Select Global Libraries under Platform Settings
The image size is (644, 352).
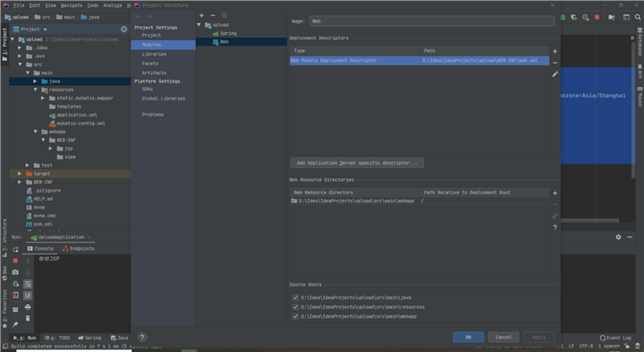pyautogui.click(x=164, y=99)
